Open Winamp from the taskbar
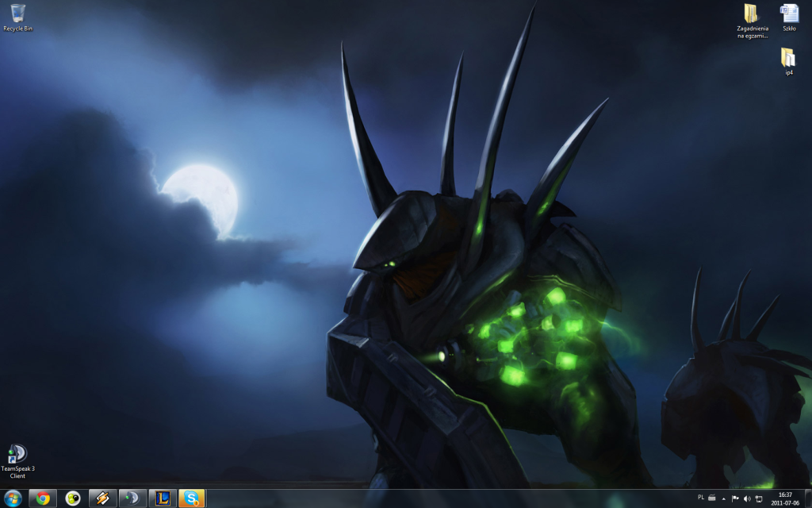812x508 pixels. pos(102,498)
